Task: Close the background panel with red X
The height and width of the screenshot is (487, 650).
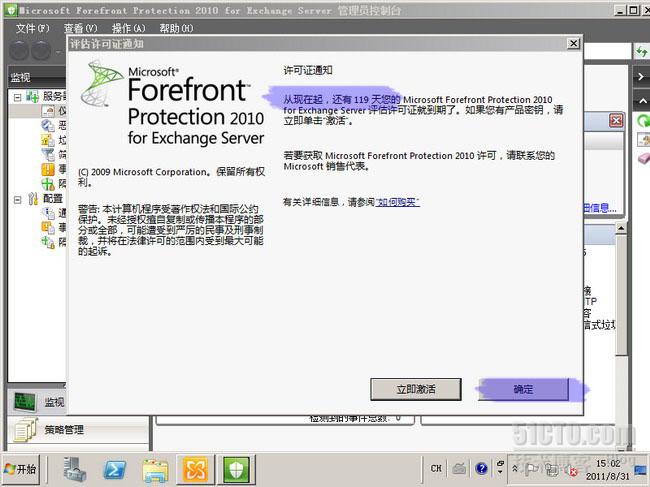Action: click(x=616, y=121)
